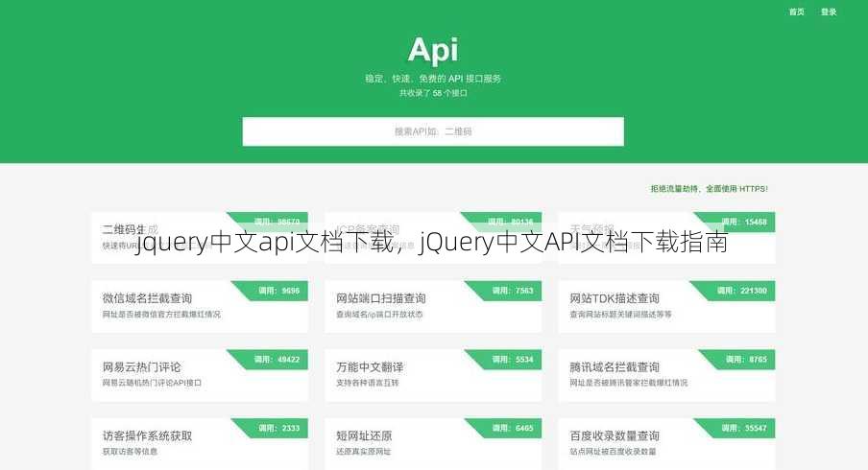Viewport: 868px width, 470px height.
Task: Click the 稳定、快速、免费的 API 接口服务 subtitle
Action: (433, 79)
